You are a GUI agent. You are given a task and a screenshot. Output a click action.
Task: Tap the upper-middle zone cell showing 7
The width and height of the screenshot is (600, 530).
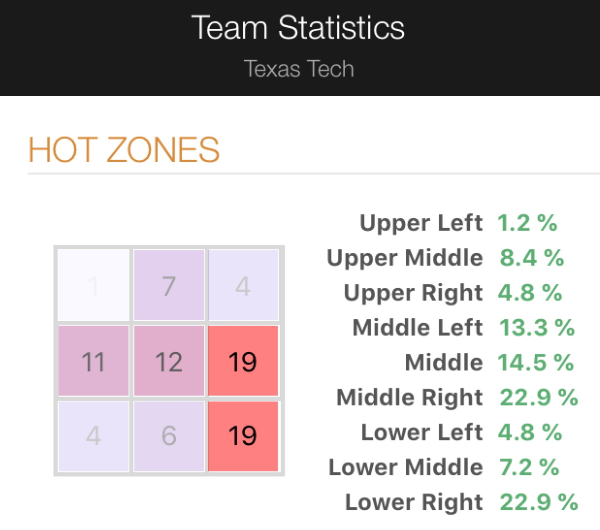(x=168, y=286)
